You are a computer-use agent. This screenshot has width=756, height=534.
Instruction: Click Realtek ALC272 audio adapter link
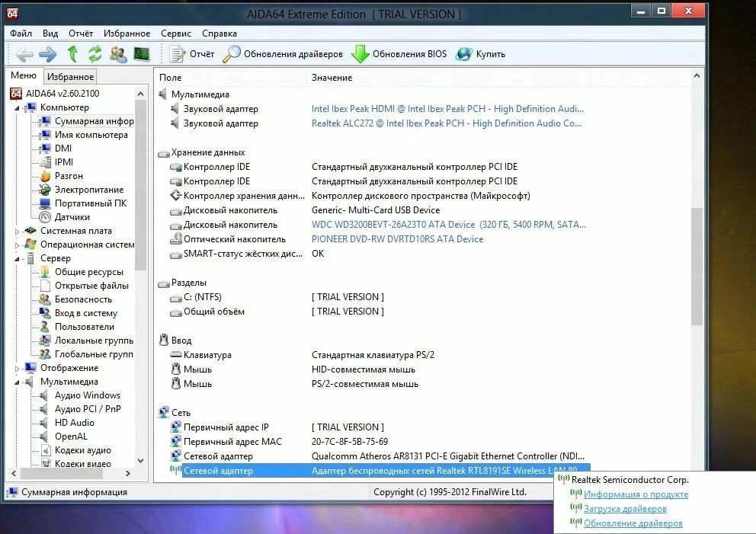pos(447,123)
